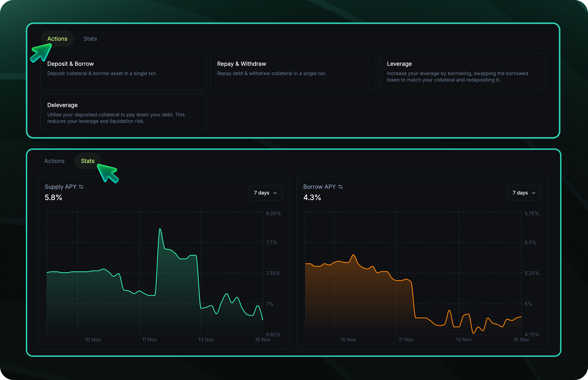588x380 pixels.
Task: Select the highlighted Actions tab
Action: 57,39
